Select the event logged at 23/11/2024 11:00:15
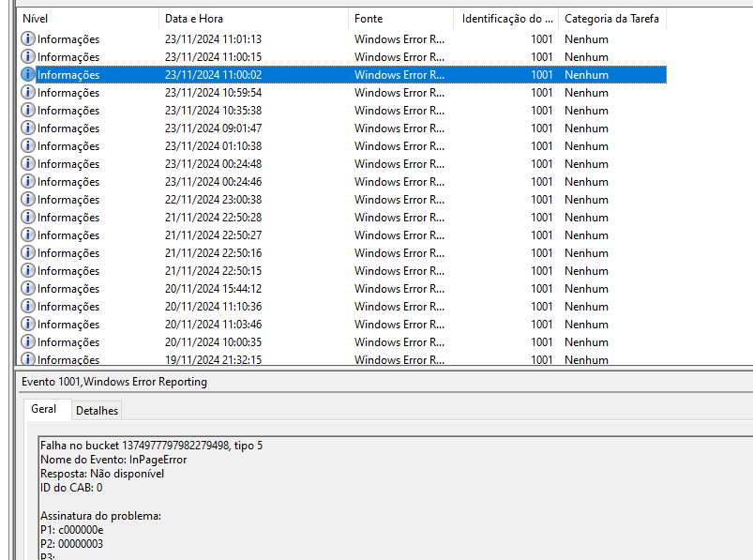This screenshot has height=560, width=753. [x=213, y=57]
